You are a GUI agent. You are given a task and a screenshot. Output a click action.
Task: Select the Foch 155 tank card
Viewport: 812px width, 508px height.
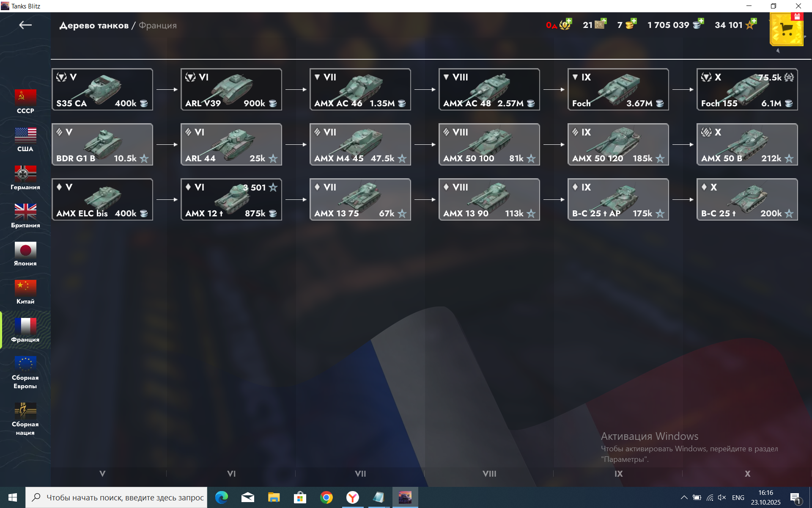pyautogui.click(x=747, y=89)
